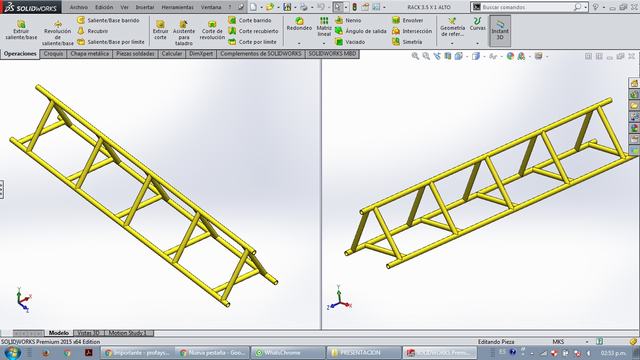The image size is (640, 360).
Task: Switch to the DimXpert tab
Action: (201, 54)
